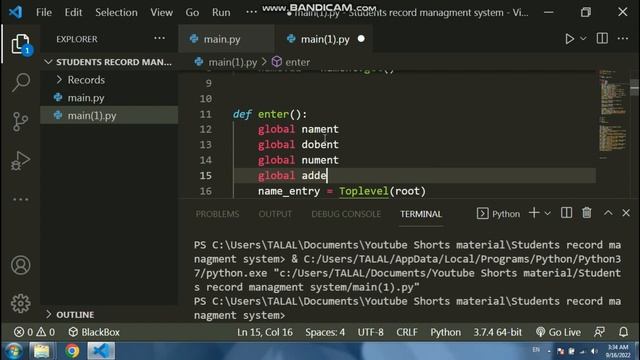Viewport: 640px width, 360px height.
Task: Open Chrome from taskbar
Action: click(x=72, y=351)
